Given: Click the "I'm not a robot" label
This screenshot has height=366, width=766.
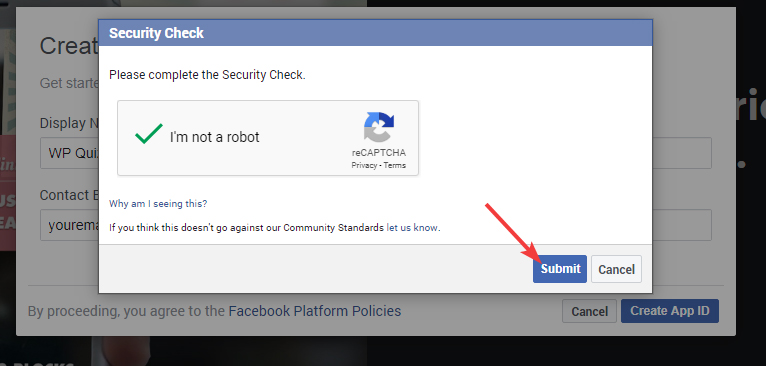Looking at the screenshot, I should (214, 137).
